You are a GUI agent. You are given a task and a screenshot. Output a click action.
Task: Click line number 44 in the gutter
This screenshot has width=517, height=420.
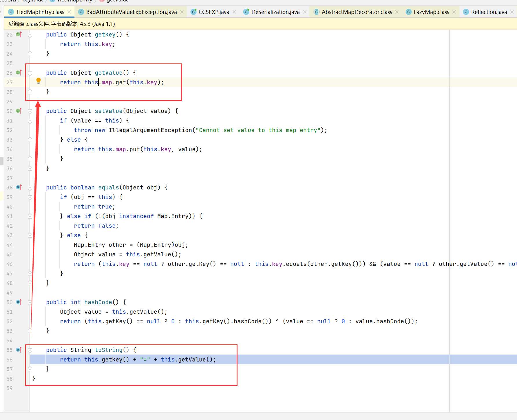[x=10, y=245]
